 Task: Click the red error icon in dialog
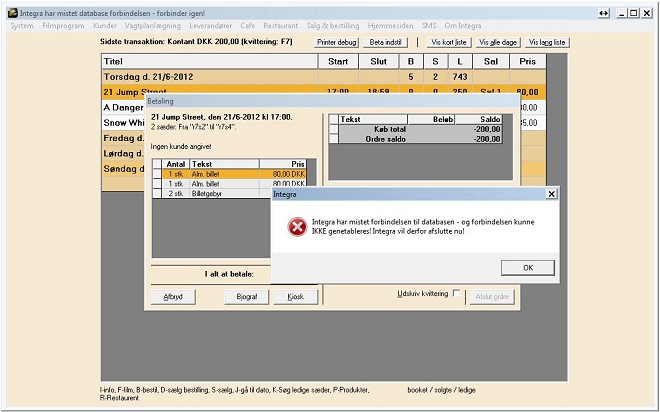(x=297, y=226)
